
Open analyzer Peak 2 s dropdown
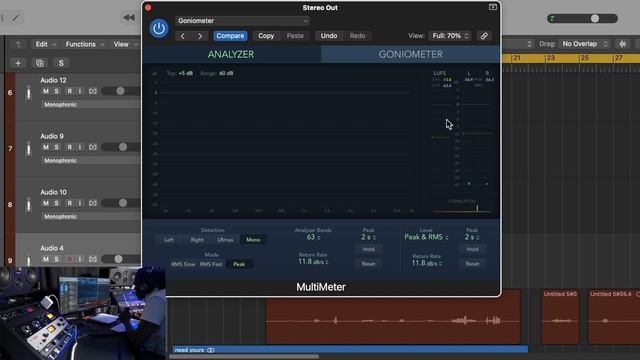coord(368,237)
